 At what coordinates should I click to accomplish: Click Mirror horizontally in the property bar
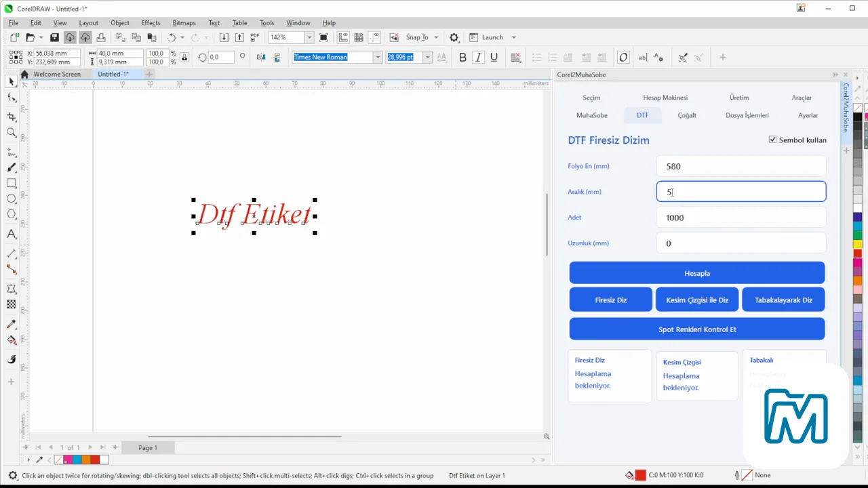[x=261, y=58]
